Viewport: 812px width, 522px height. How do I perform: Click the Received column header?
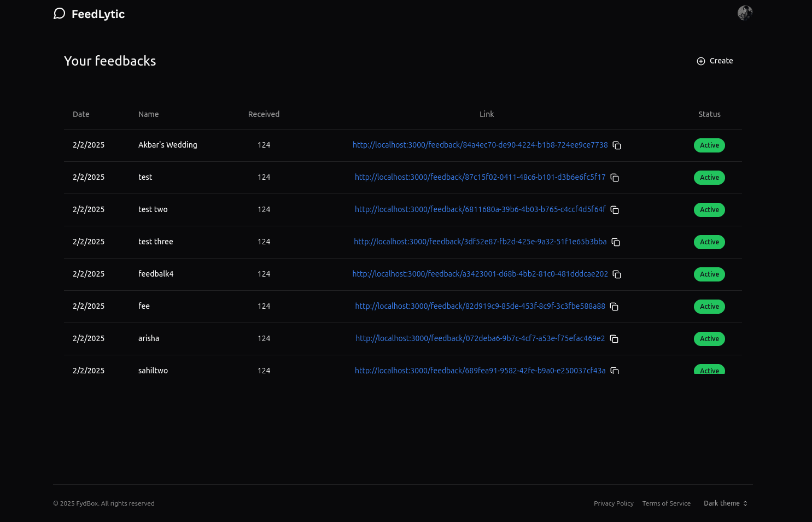click(264, 114)
